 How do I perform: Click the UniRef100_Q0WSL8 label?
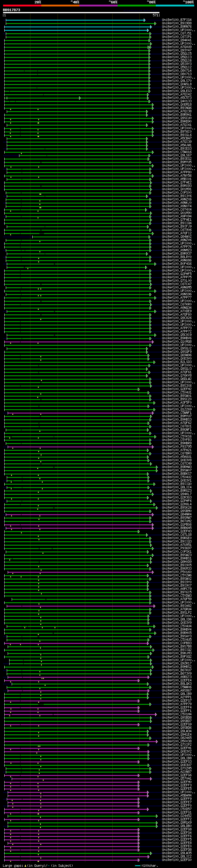177,84
